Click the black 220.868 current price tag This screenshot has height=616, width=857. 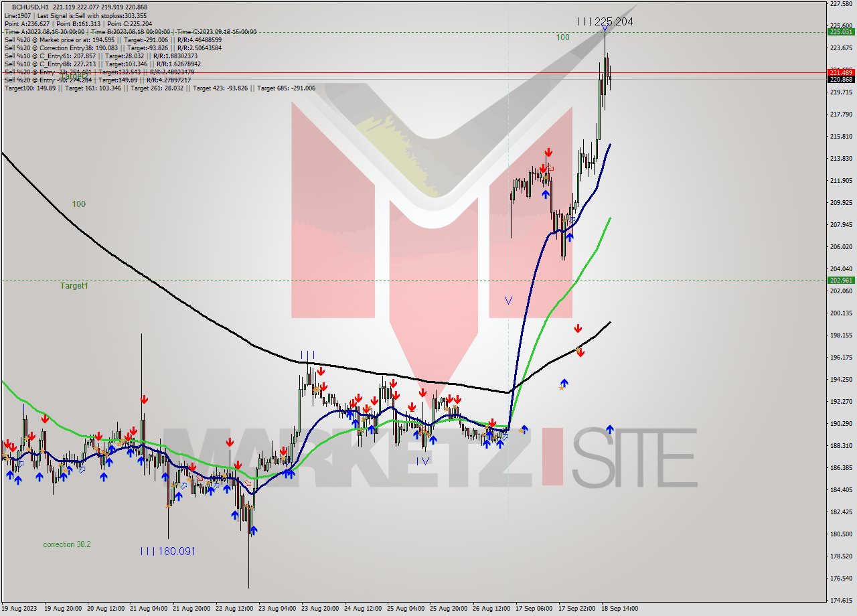tap(841, 80)
